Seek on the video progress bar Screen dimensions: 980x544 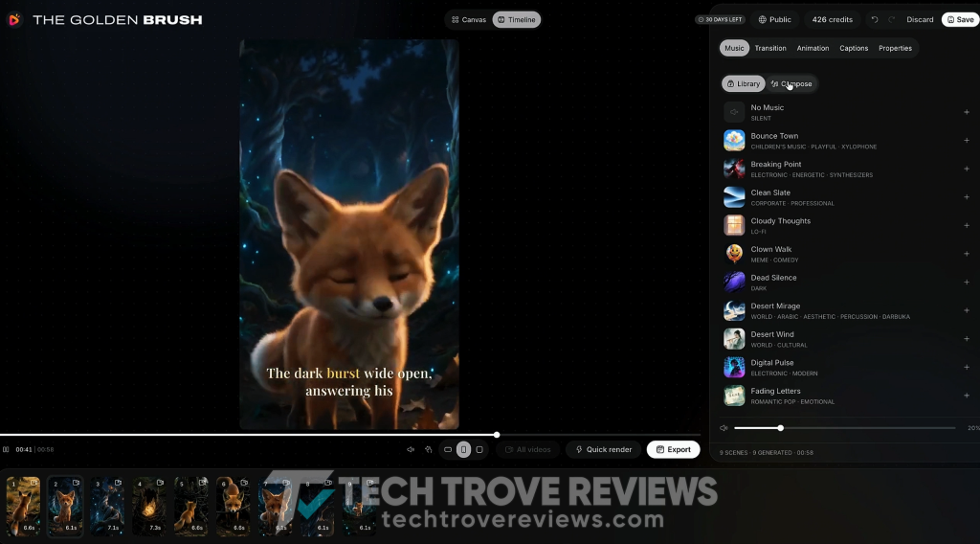350,435
